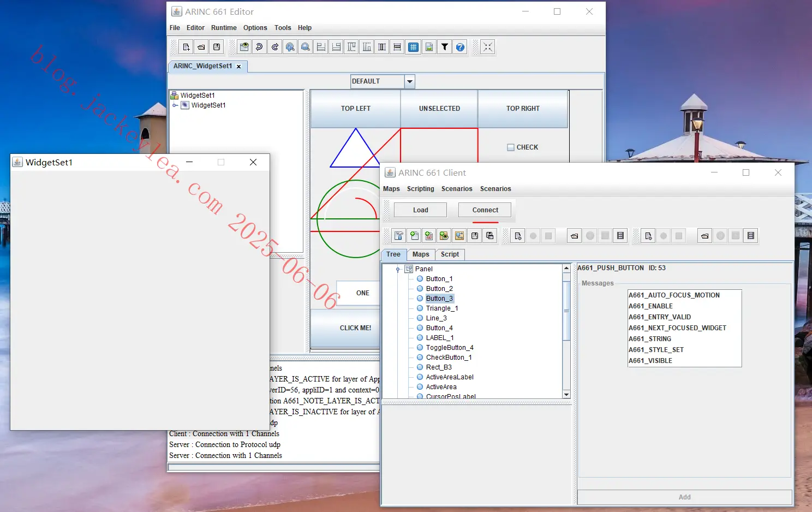Click the WidgetSet1 root node icon in Editor tree
The height and width of the screenshot is (512, 812).
[x=175, y=96]
